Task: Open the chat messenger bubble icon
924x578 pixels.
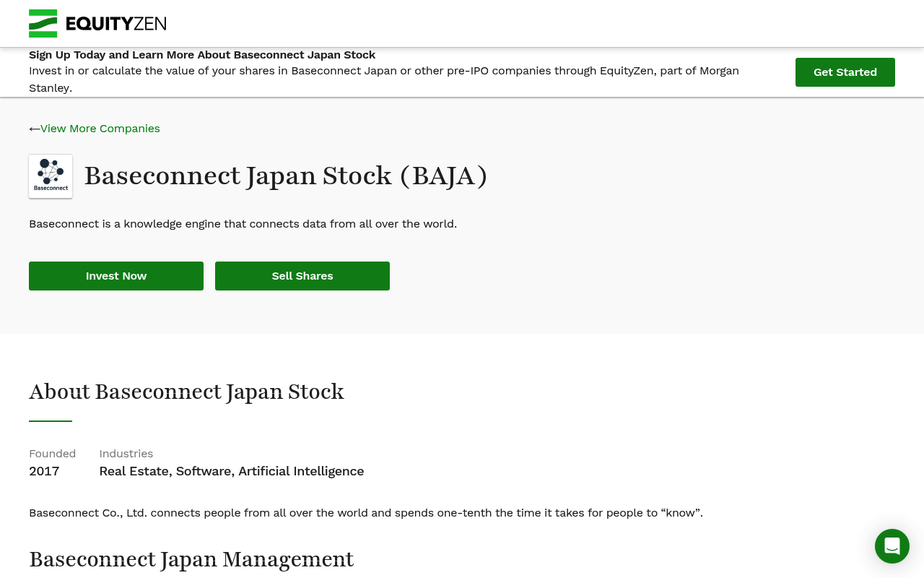Action: click(x=892, y=546)
